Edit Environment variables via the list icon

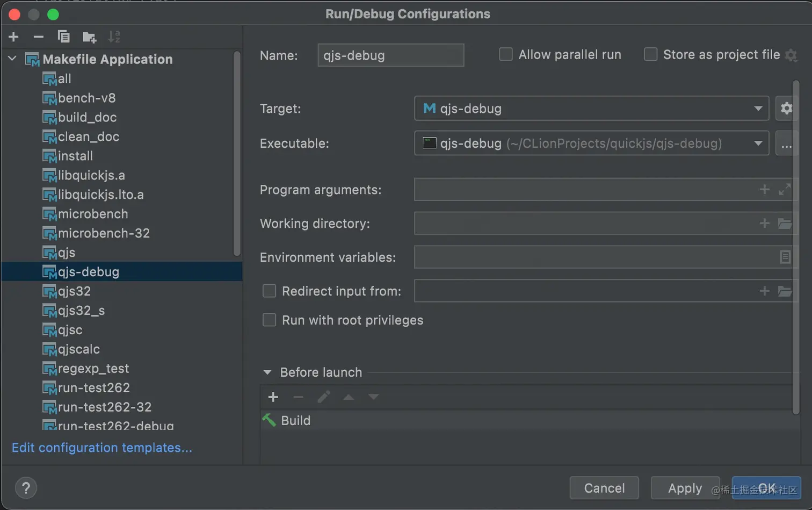pyautogui.click(x=785, y=257)
